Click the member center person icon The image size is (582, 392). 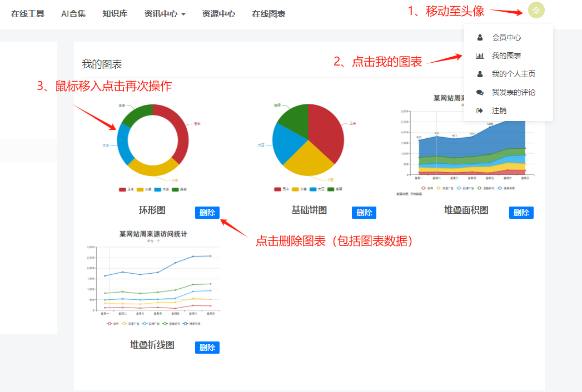coord(480,37)
